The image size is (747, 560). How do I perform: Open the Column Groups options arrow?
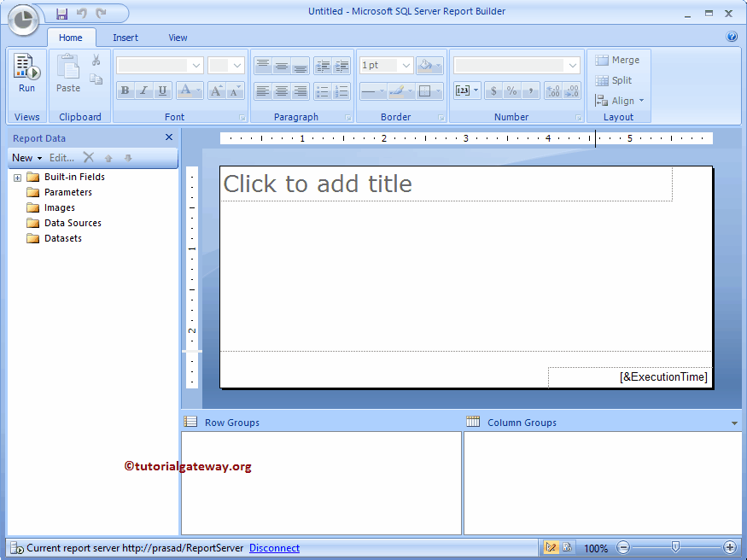734,423
